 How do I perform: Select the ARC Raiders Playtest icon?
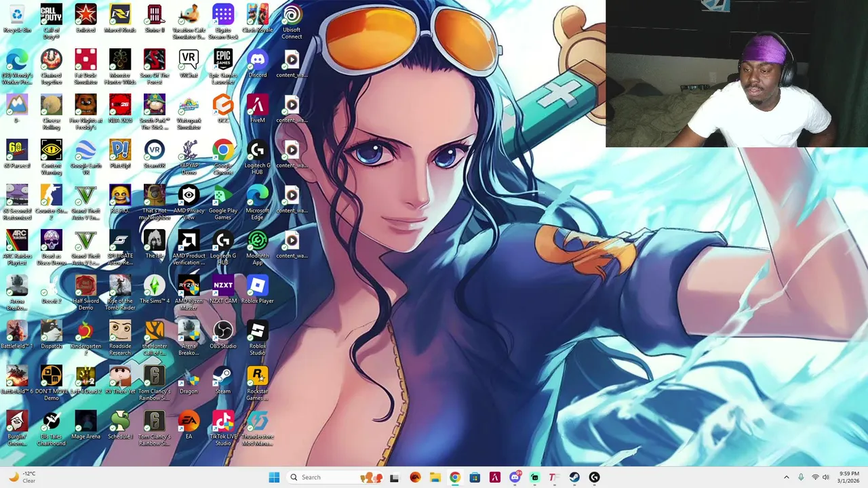tap(17, 248)
